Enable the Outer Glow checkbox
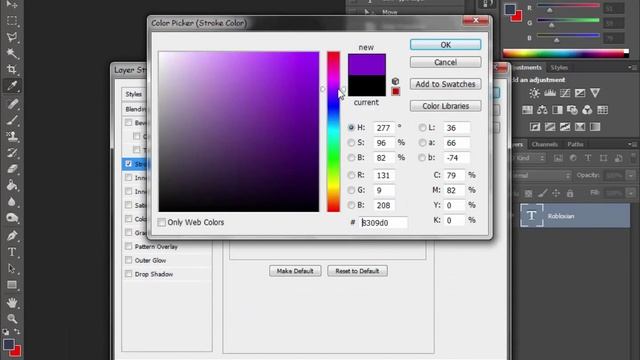Viewport: 640px width, 360px height. 129,260
